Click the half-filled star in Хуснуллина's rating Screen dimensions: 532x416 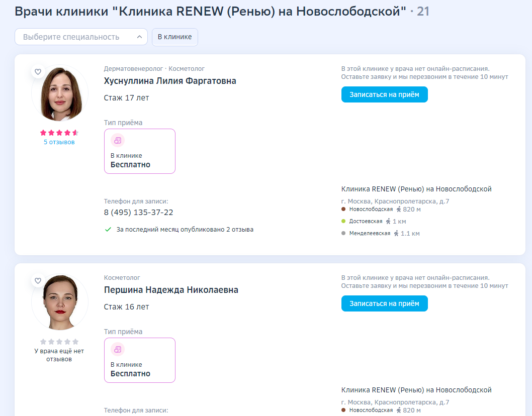tap(74, 133)
